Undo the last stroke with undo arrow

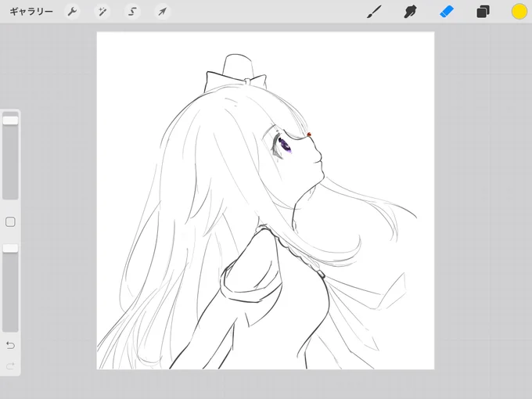(10, 345)
